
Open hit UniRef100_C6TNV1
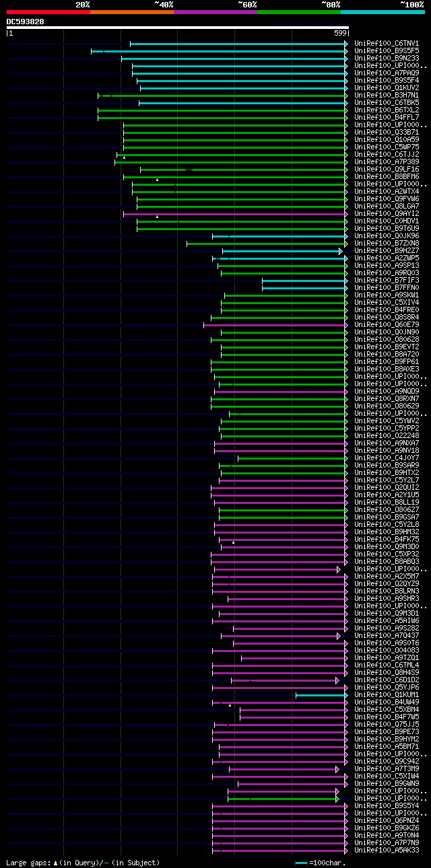[x=387, y=44]
